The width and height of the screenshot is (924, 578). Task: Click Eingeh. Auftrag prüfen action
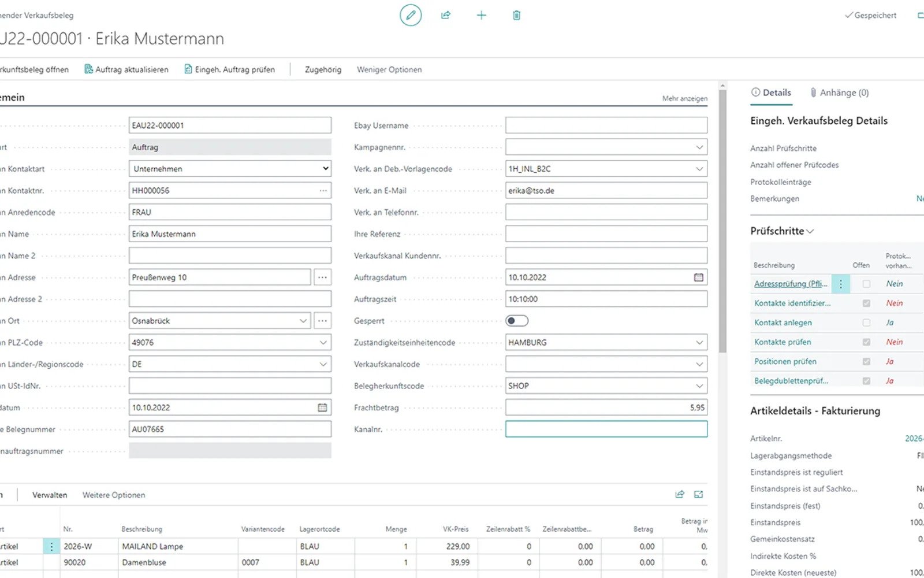coord(229,69)
